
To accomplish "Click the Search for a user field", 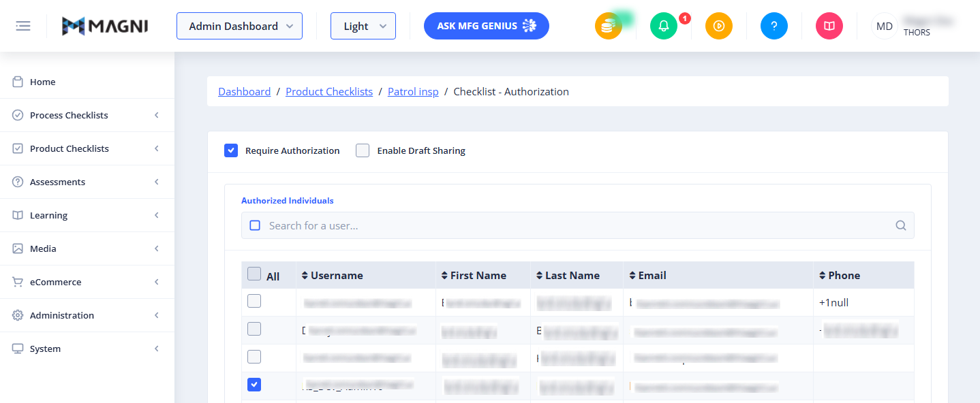I will tap(578, 225).
